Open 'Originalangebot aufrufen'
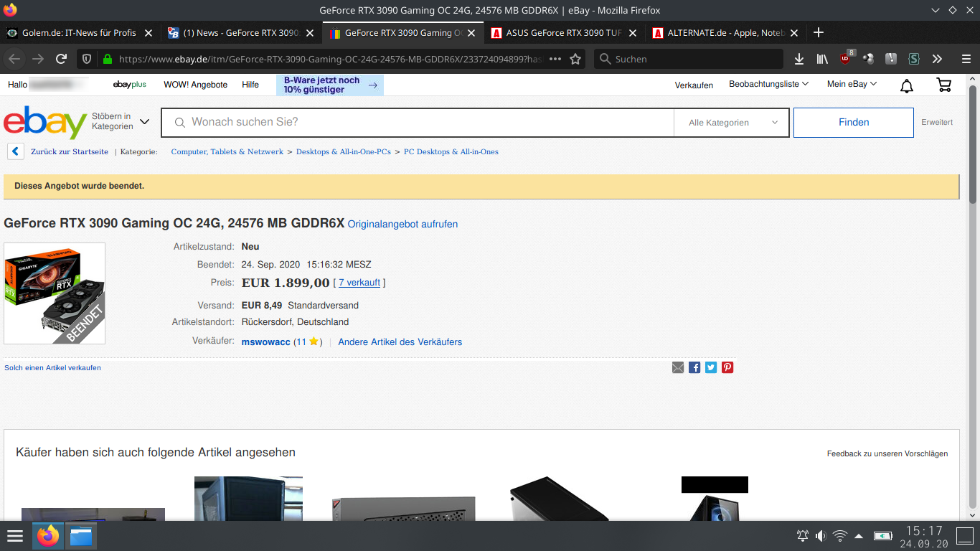This screenshot has height=551, width=980. tap(402, 224)
